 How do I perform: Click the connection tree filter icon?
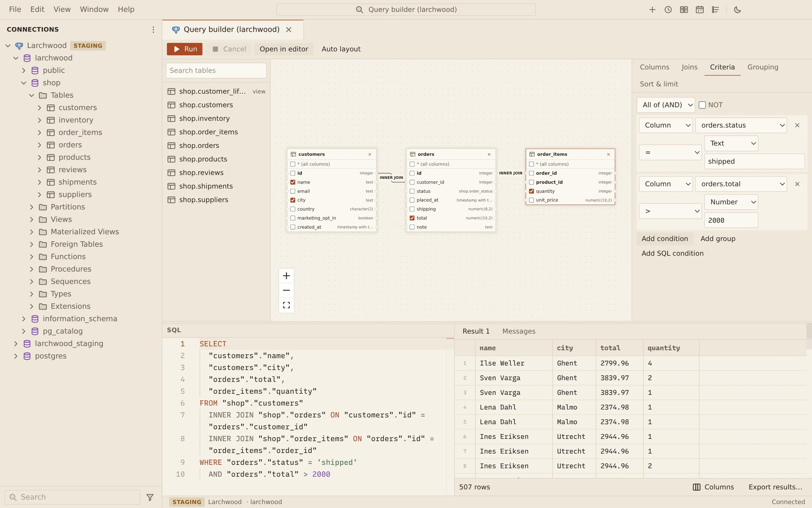(150, 497)
